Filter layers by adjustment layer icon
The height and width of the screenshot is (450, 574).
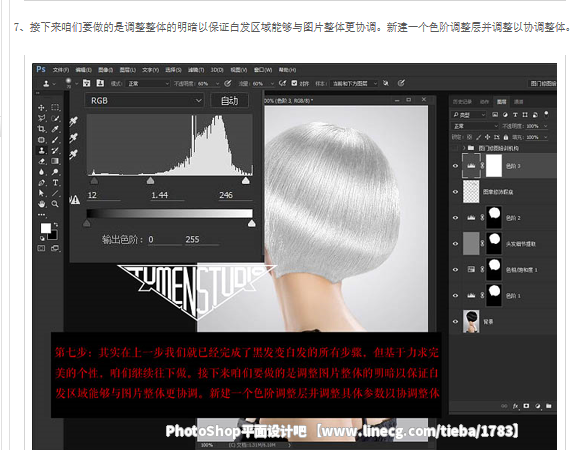(505, 115)
